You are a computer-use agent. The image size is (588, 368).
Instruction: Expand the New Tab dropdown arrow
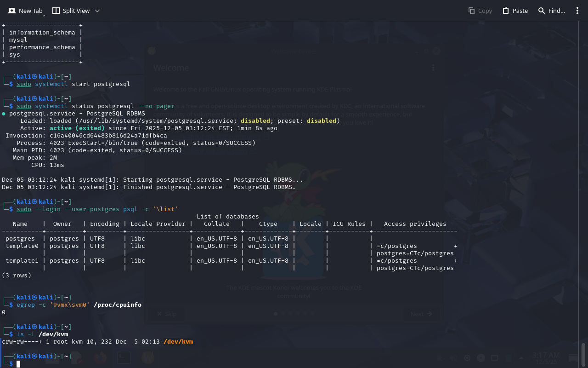pyautogui.click(x=44, y=16)
